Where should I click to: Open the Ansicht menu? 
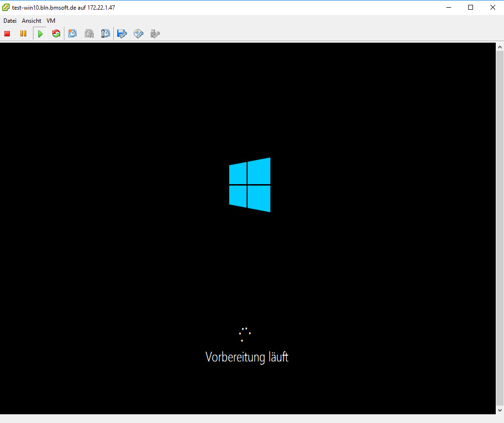(x=31, y=20)
